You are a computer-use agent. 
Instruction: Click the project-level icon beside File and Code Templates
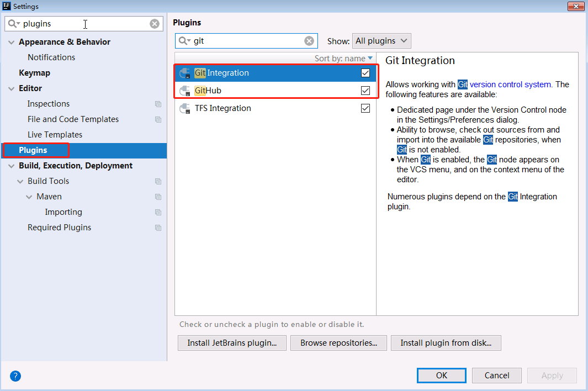(x=158, y=119)
